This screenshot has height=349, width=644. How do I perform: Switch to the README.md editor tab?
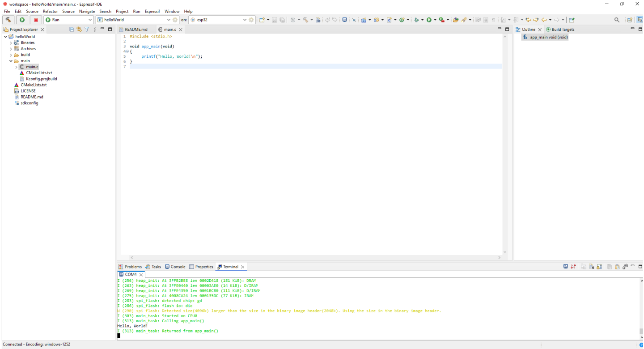coord(136,30)
